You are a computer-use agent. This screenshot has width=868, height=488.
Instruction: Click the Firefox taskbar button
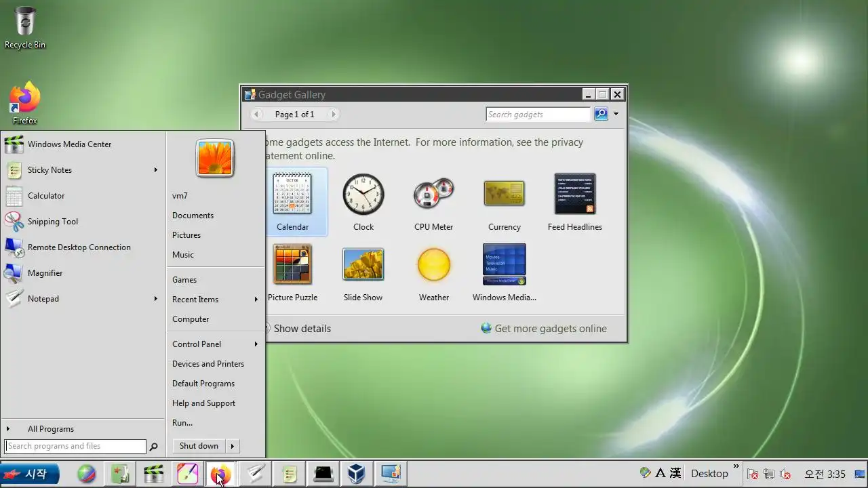click(221, 474)
